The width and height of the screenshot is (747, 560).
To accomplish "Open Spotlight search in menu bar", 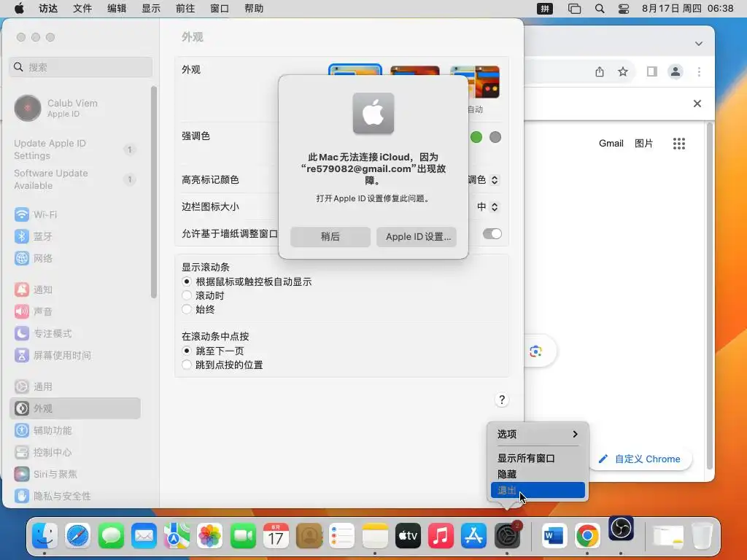I will 600,9.
